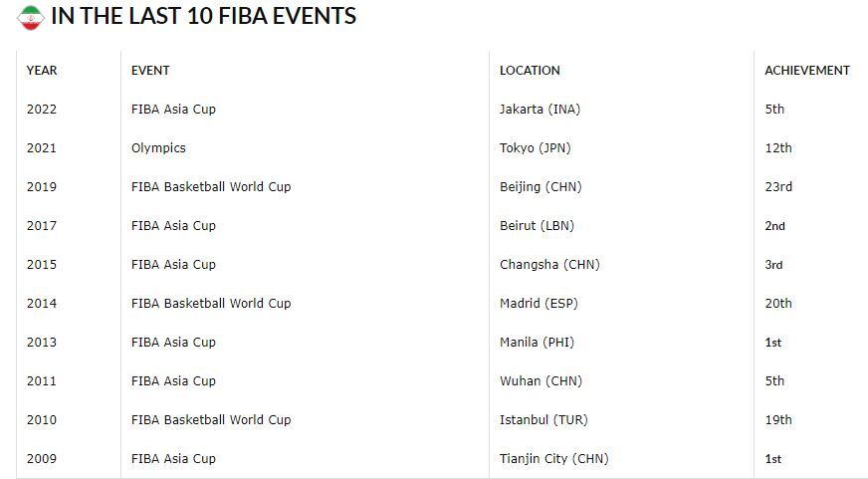Image resolution: width=868 pixels, height=479 pixels.
Task: Open the 2014 FIBA Basketball World Cup
Action: coord(211,304)
